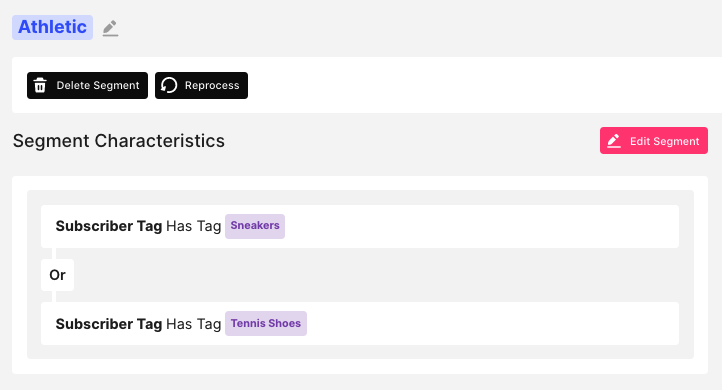Viewport: 722px width, 390px height.
Task: Click empty area of Sneakers condition row
Action: click(479, 227)
